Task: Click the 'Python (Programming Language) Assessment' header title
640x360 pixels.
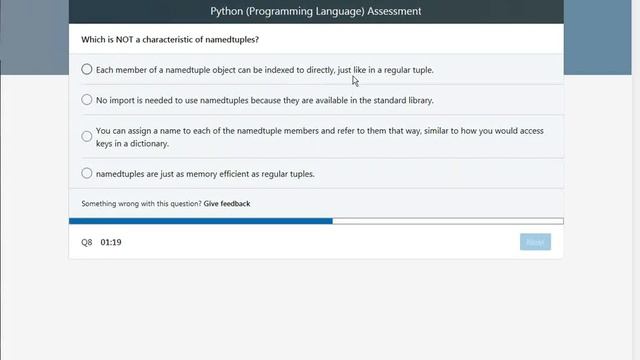Action: pos(316,11)
